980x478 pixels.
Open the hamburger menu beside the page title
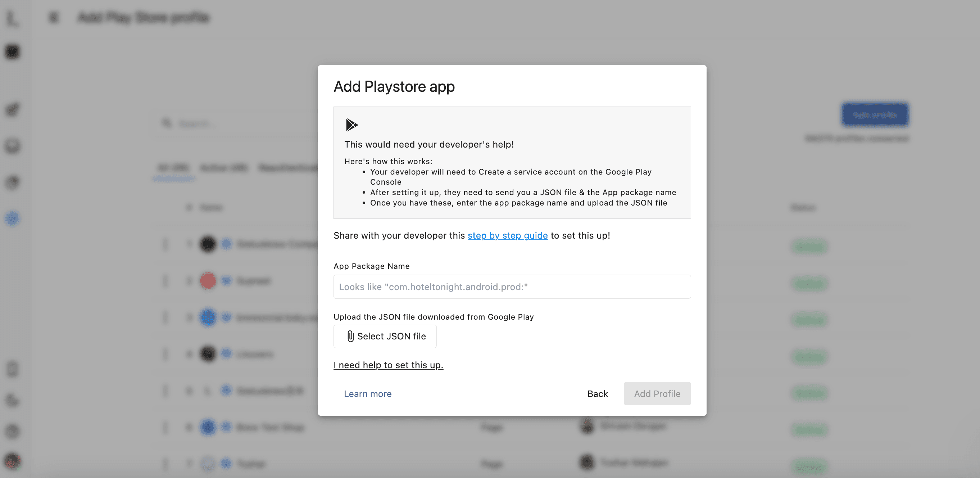click(53, 17)
